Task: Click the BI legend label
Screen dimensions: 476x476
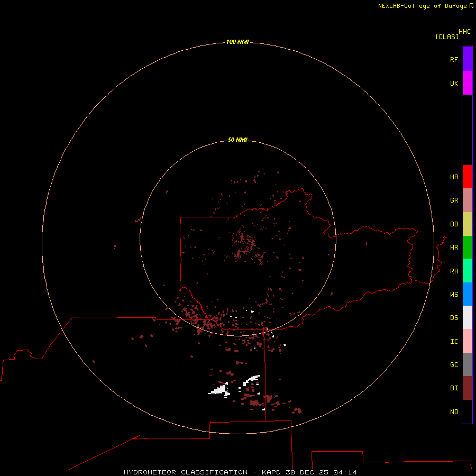Action: point(454,388)
